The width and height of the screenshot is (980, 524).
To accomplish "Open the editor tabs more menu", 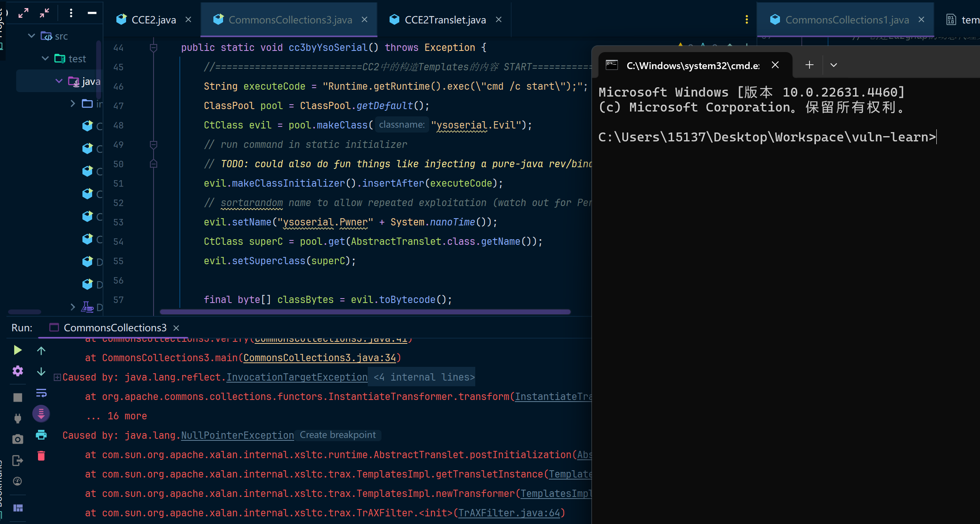I will point(746,19).
